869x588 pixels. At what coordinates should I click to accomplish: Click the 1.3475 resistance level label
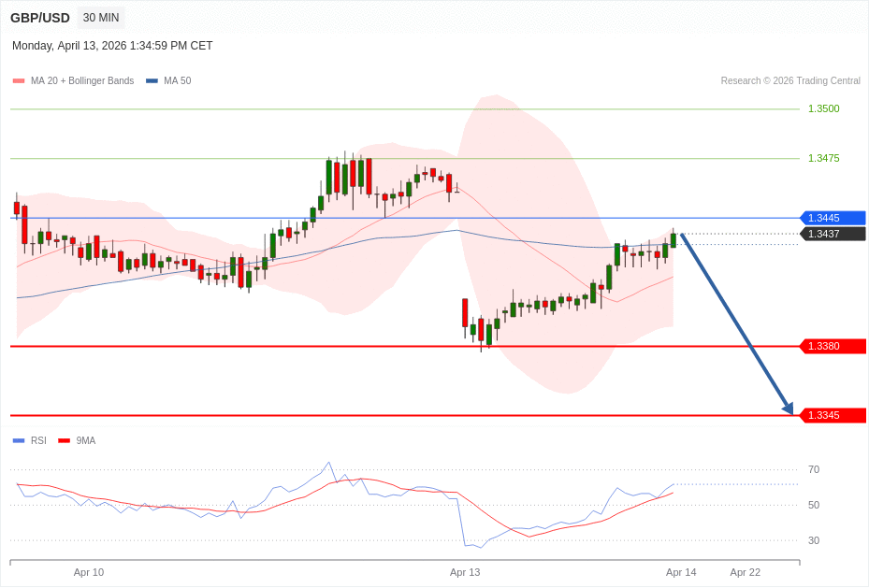(823, 158)
